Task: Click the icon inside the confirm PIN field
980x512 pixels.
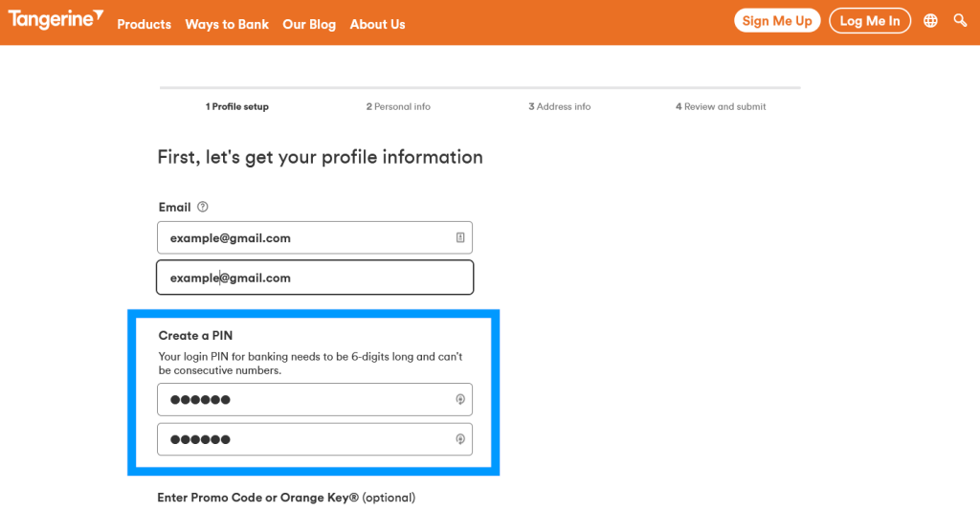Action: point(460,439)
